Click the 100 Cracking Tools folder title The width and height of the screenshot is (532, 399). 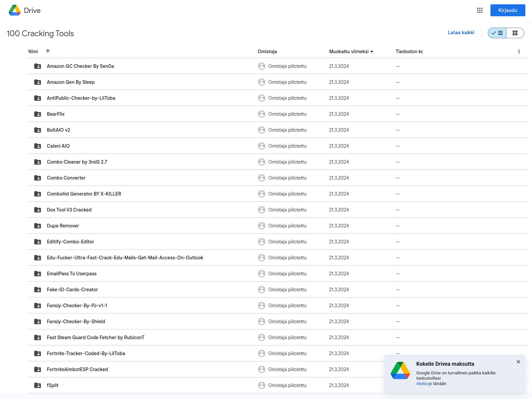[40, 34]
